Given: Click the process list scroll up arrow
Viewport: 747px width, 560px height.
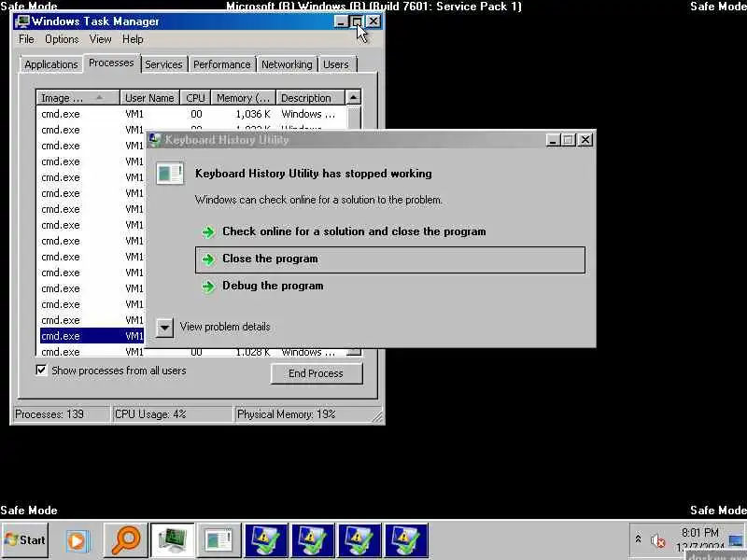Looking at the screenshot, I should coord(353,98).
